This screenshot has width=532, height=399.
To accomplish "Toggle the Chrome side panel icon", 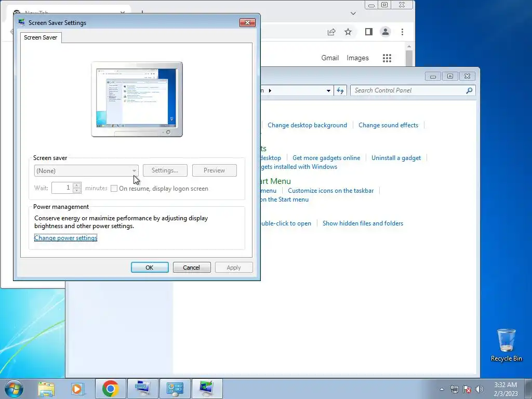I will point(369,32).
